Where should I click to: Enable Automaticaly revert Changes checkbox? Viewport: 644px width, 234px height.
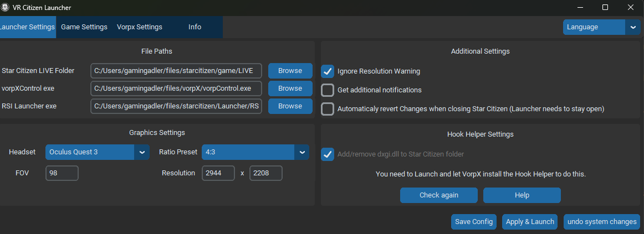pyautogui.click(x=328, y=109)
